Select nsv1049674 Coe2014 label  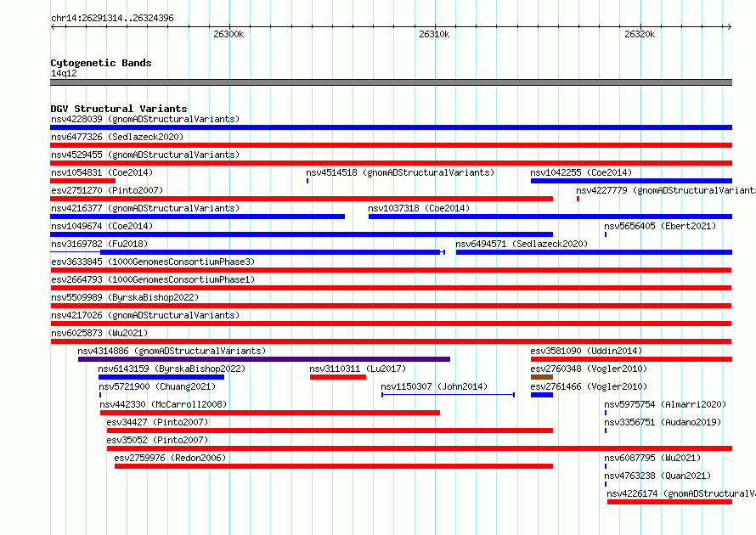click(x=102, y=226)
